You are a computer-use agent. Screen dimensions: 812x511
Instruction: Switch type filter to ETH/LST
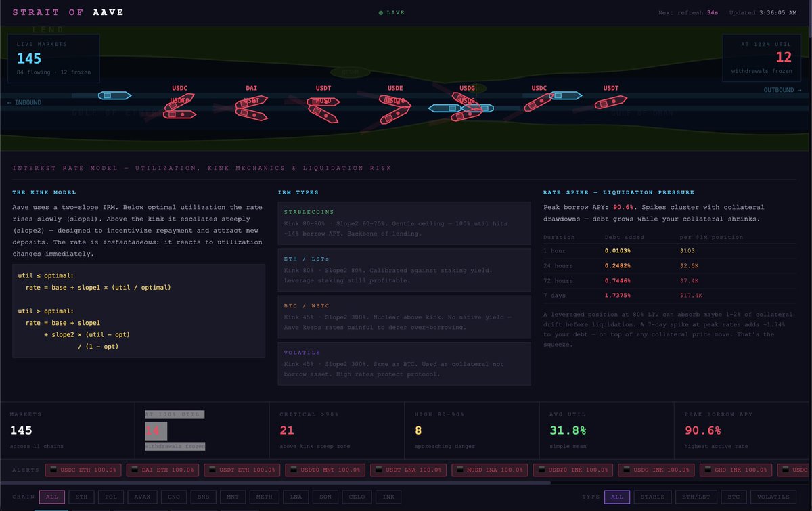[x=696, y=497]
